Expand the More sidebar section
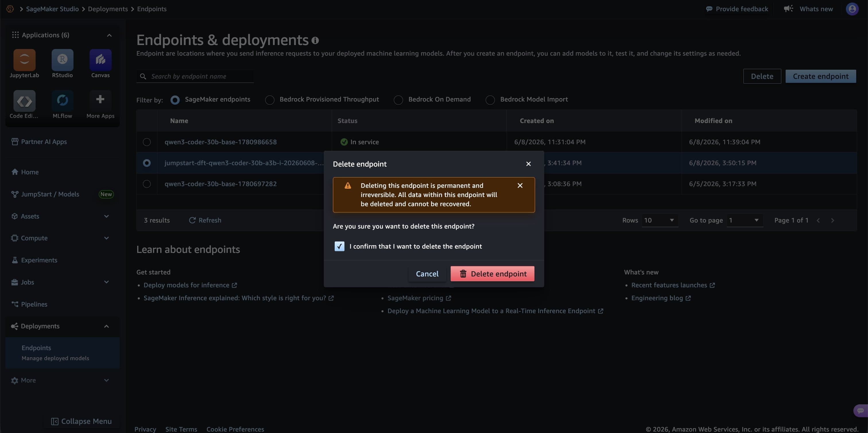Viewport: 868px width, 433px height. click(106, 381)
